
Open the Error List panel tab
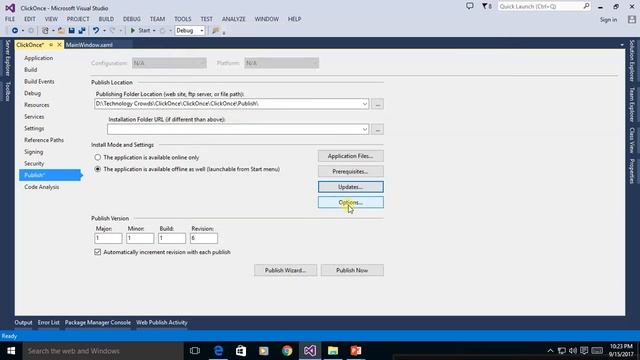(x=49, y=322)
